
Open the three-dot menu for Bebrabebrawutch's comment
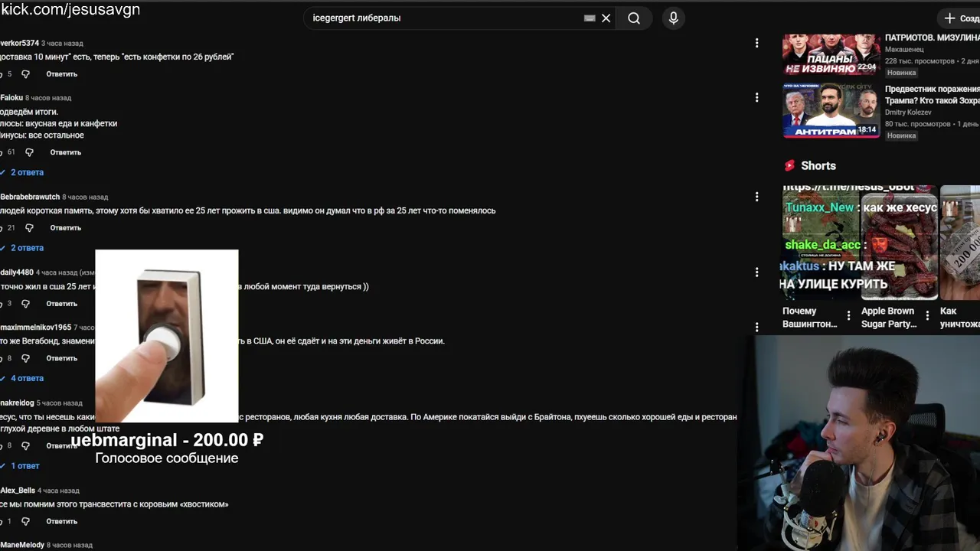(756, 197)
